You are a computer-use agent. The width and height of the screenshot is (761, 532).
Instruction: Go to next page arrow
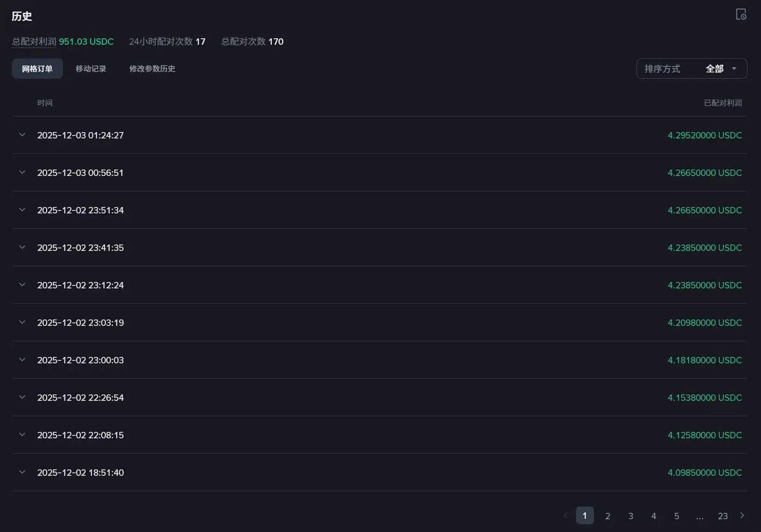pos(742,515)
